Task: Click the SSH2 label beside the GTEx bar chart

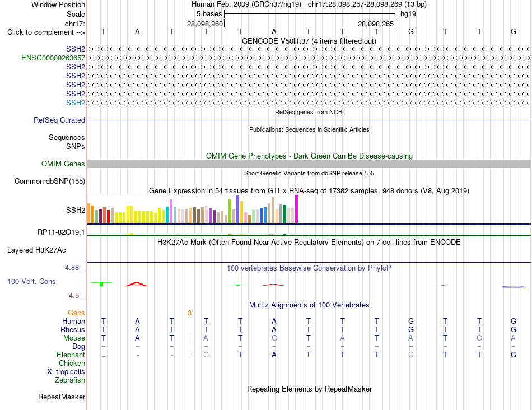Action: [x=76, y=211]
